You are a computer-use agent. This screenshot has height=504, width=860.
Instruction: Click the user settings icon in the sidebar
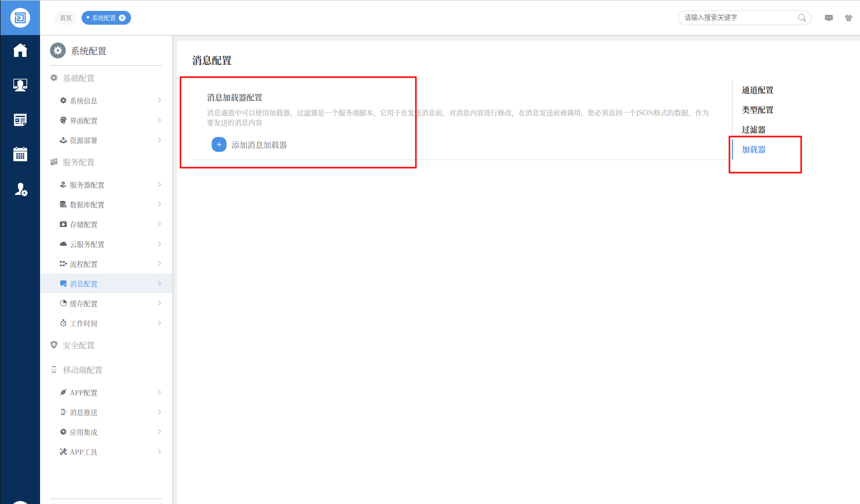[20, 189]
